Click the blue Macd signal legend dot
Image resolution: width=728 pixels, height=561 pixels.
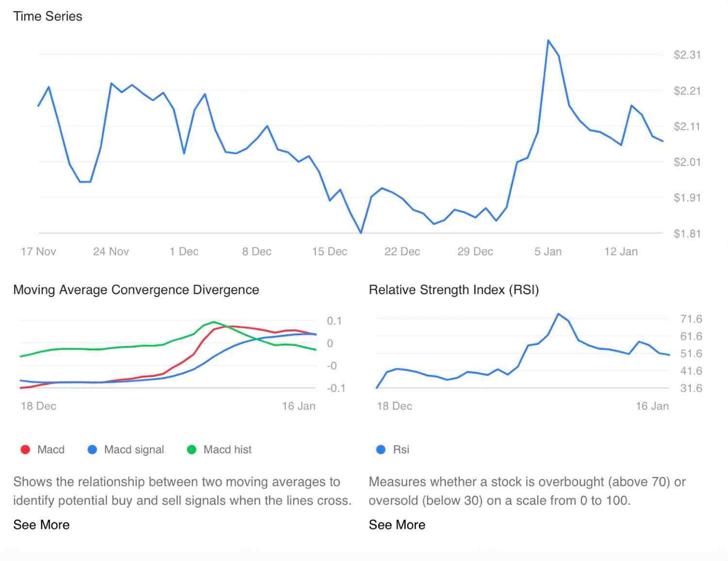click(x=92, y=450)
